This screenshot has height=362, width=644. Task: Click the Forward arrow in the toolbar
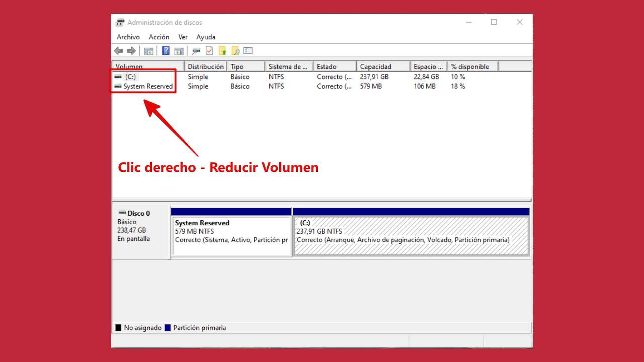click(131, 51)
